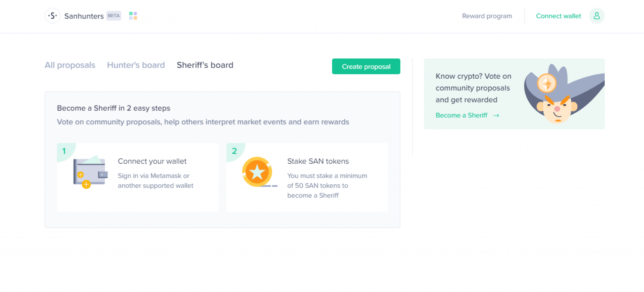Click the Connect your wallet heading
This screenshot has height=292, width=644.
(x=152, y=161)
